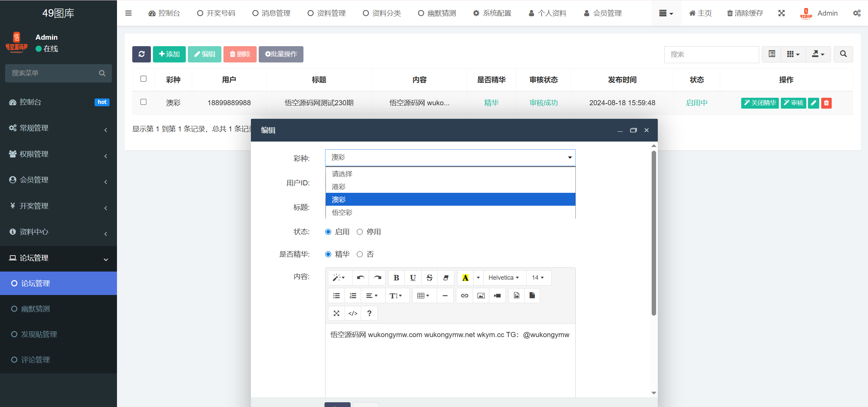The height and width of the screenshot is (407, 868).
Task: Check the checkbox for the 澳彩 row
Action: [143, 102]
